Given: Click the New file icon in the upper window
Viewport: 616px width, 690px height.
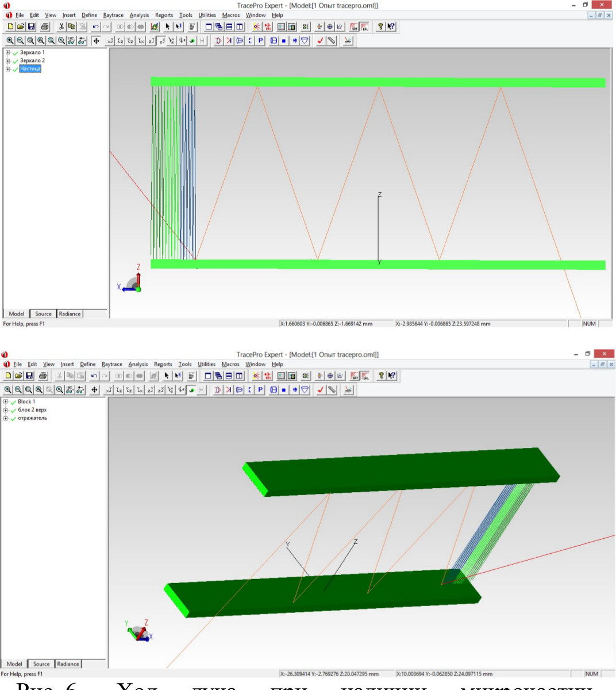Looking at the screenshot, I should point(10,26).
